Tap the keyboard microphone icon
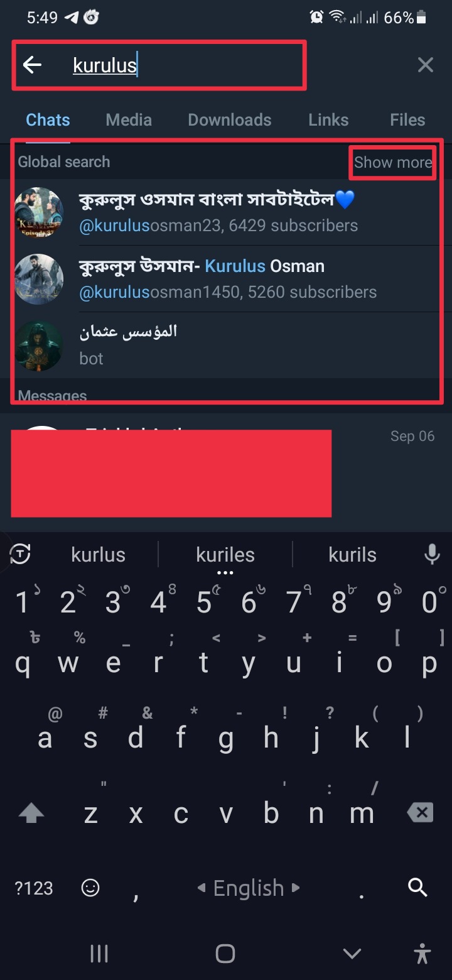 pyautogui.click(x=431, y=554)
